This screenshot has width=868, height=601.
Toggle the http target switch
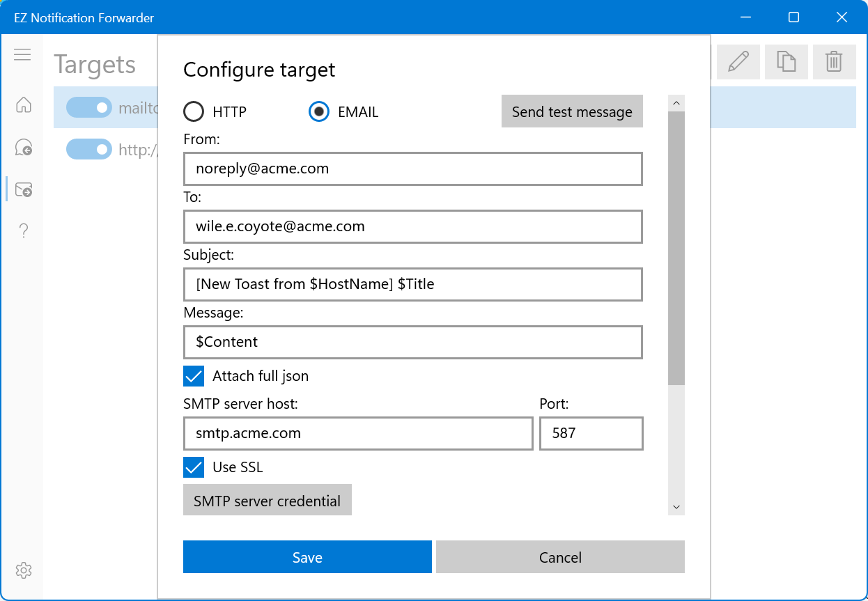click(x=89, y=149)
